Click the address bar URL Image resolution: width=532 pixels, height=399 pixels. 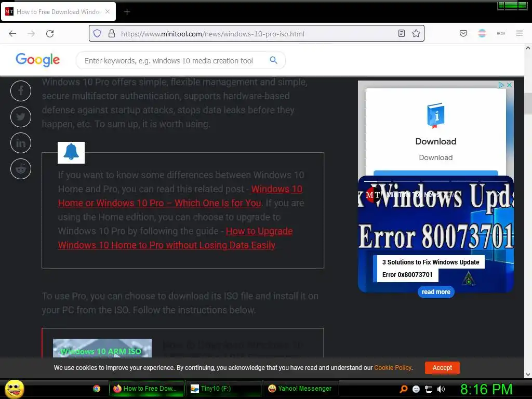(212, 34)
